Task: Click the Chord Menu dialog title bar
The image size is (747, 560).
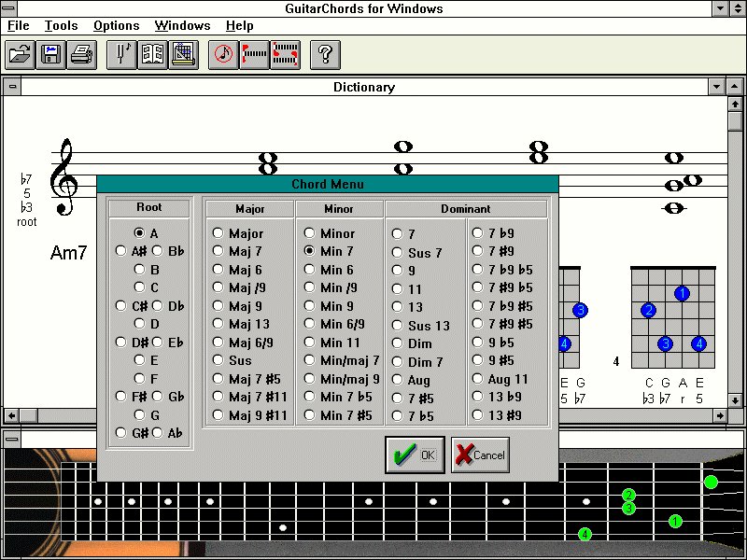Action: pyautogui.click(x=328, y=184)
